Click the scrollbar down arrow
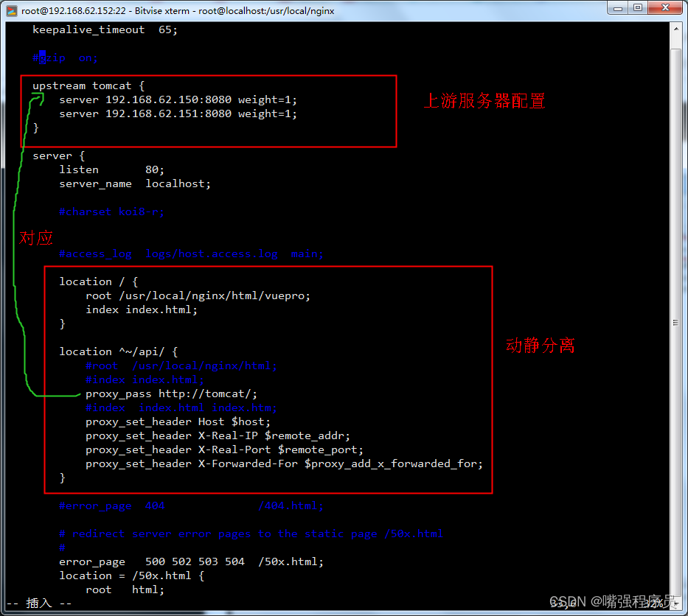Screen dimensions: 688x616 click(x=675, y=605)
